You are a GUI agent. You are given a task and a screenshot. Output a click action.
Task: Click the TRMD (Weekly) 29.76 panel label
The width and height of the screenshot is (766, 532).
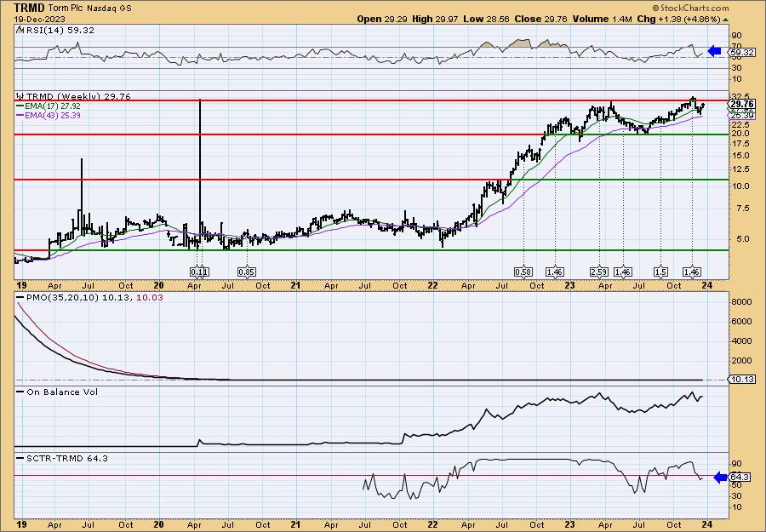(78, 96)
